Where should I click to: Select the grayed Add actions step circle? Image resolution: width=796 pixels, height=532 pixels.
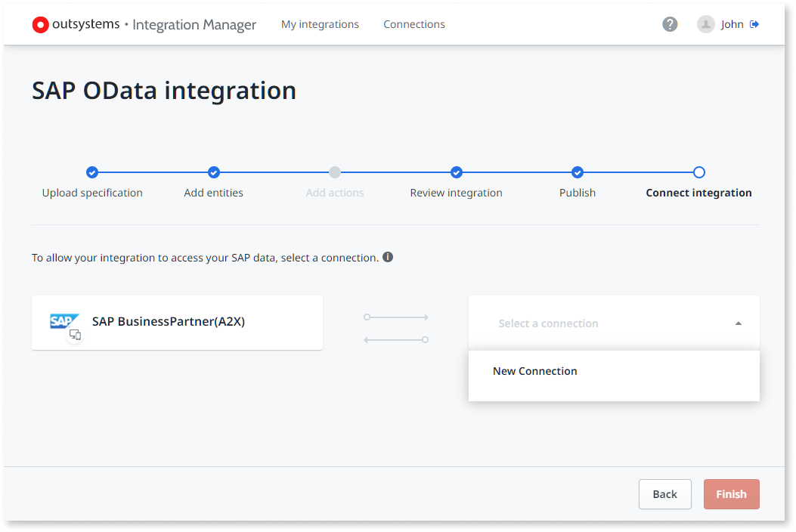(335, 172)
